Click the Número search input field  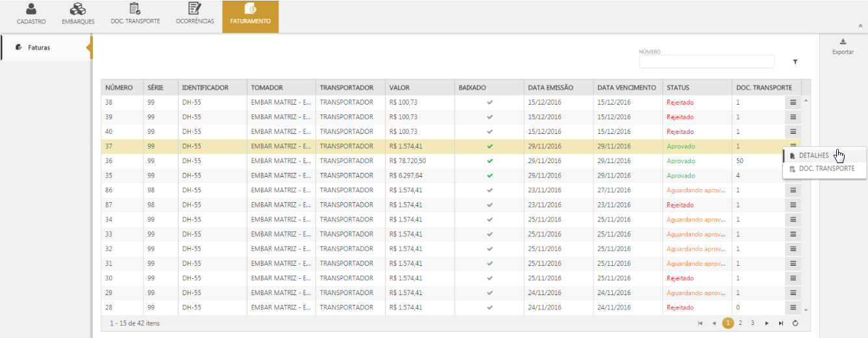[x=706, y=62]
